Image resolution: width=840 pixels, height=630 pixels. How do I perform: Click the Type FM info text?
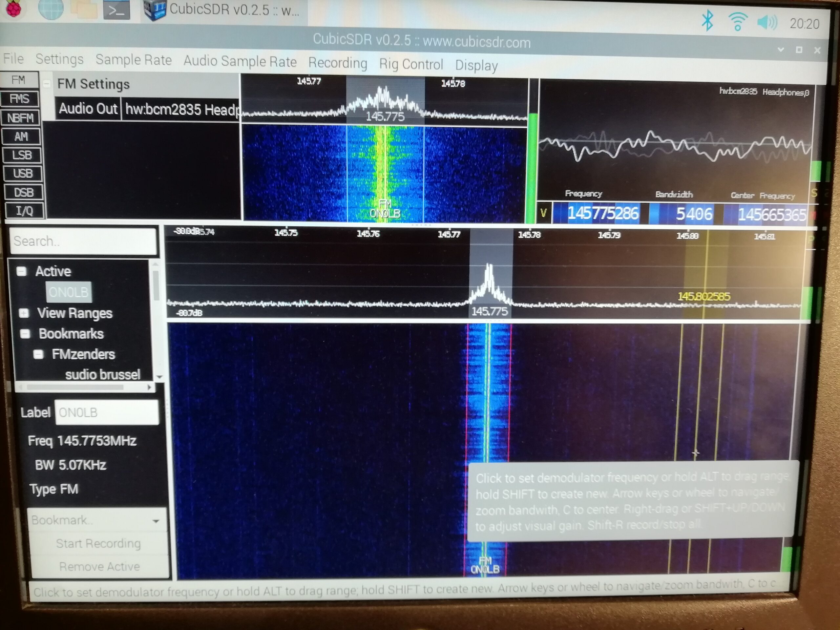point(54,489)
